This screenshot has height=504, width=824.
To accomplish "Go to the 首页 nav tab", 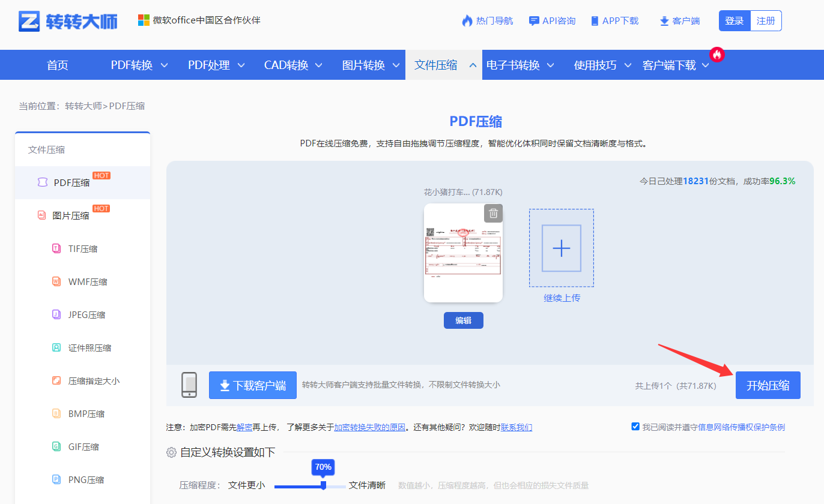I will 58,65.
